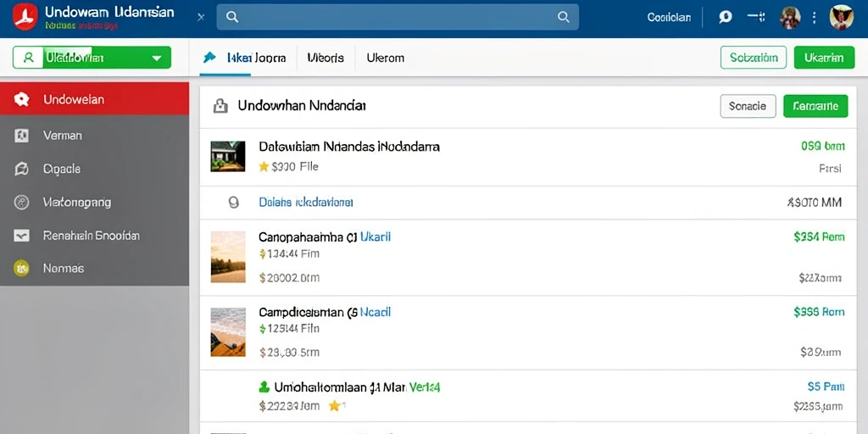Image resolution: width=868 pixels, height=434 pixels.
Task: Open the blue Delahs details link
Action: (306, 203)
